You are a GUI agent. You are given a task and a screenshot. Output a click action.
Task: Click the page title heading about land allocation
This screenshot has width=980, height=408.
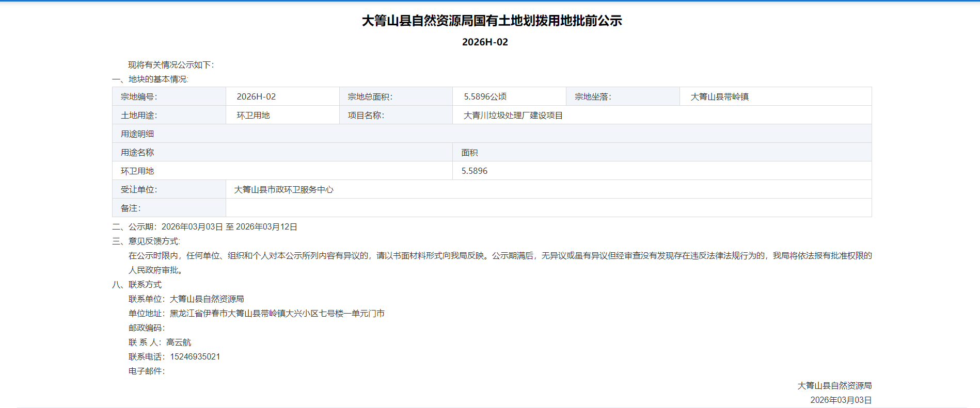point(492,21)
